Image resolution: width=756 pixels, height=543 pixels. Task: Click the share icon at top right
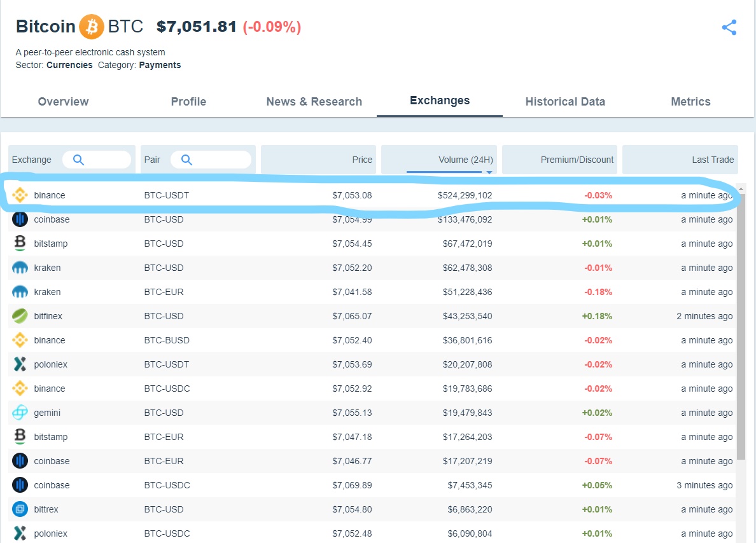(x=729, y=27)
